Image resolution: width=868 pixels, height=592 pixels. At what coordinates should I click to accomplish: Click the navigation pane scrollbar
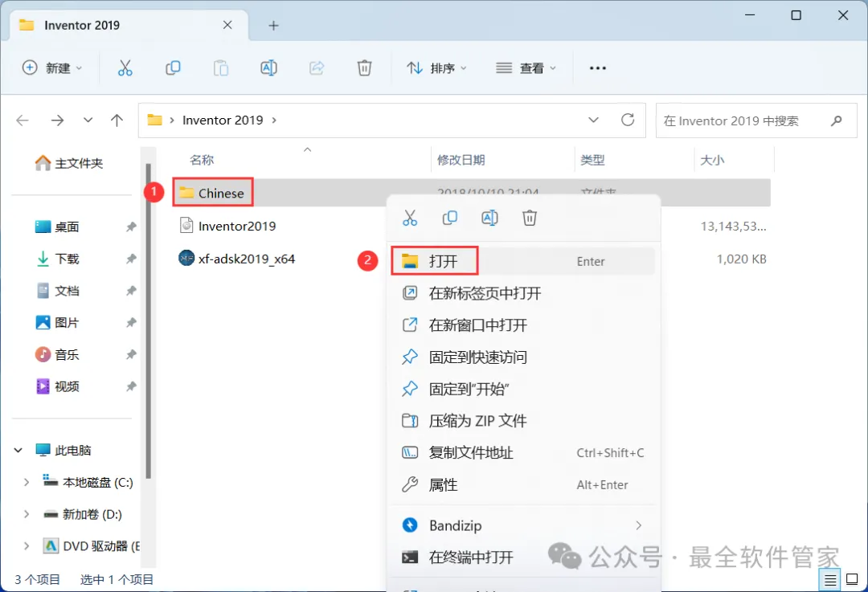point(148,320)
